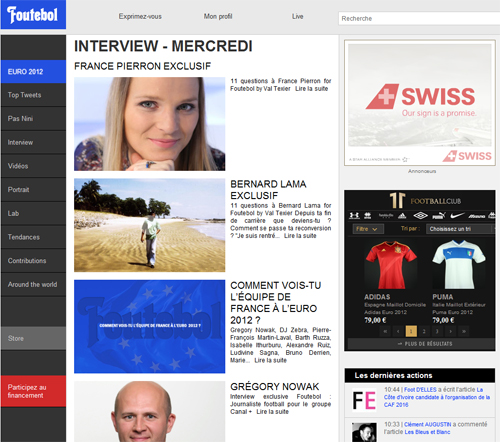Go to next shop page arrow
Viewport: 500px width, 442px height.
point(450,331)
